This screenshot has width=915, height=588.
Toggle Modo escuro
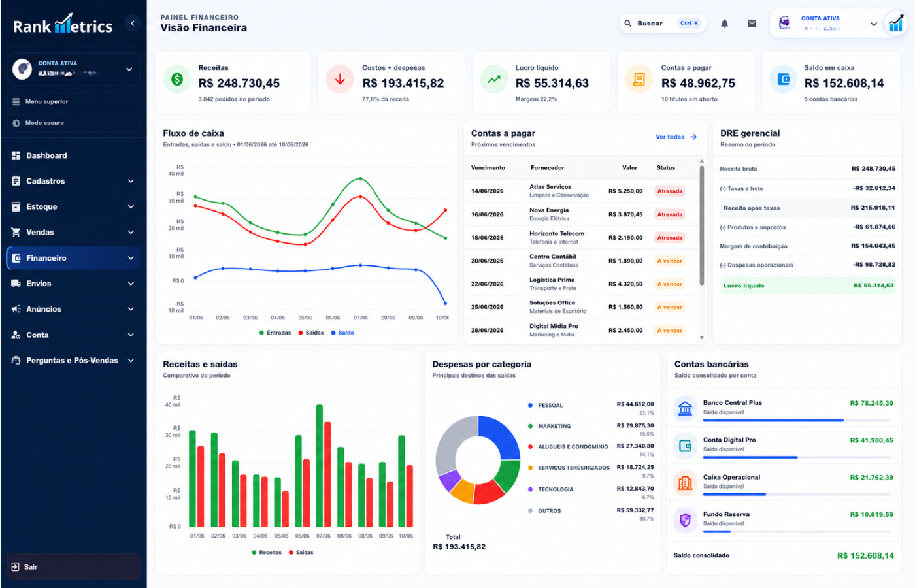coord(74,123)
